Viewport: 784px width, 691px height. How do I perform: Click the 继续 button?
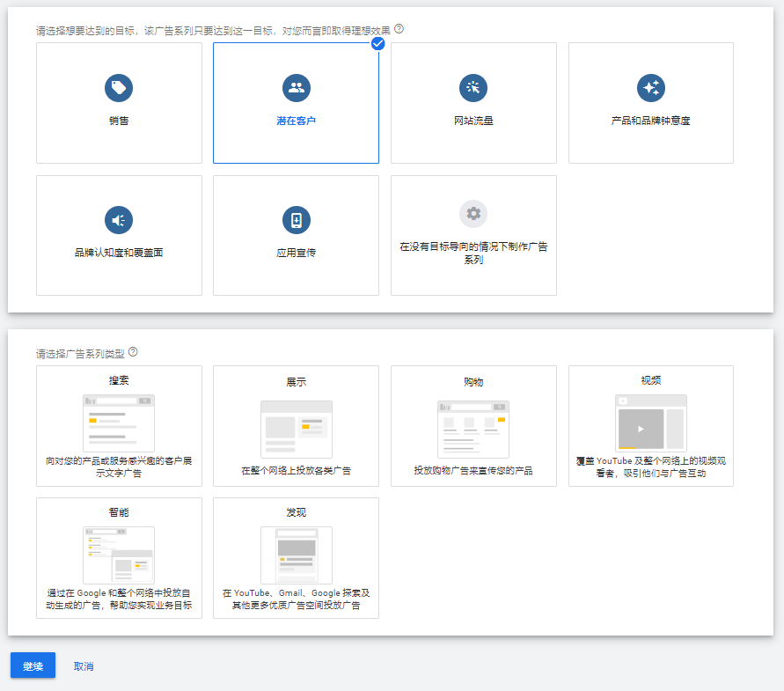(x=33, y=665)
